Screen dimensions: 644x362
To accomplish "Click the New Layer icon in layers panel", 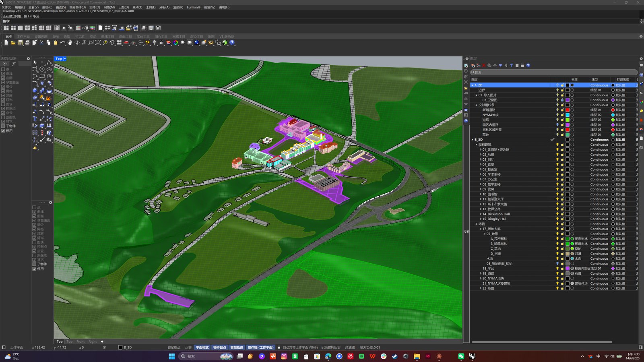I will point(473,65).
